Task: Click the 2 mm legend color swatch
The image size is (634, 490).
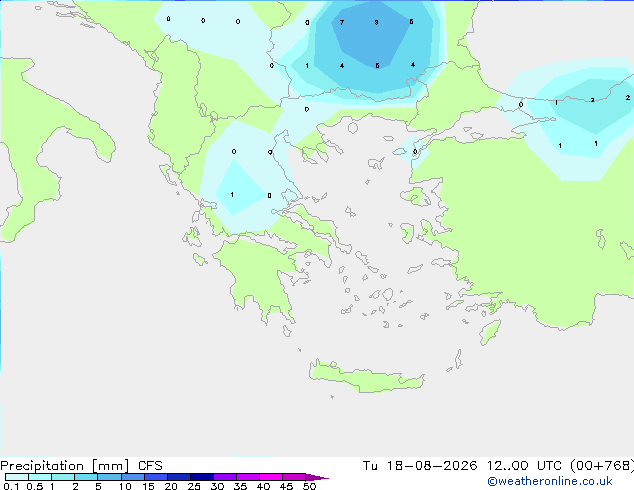Action: point(86,477)
